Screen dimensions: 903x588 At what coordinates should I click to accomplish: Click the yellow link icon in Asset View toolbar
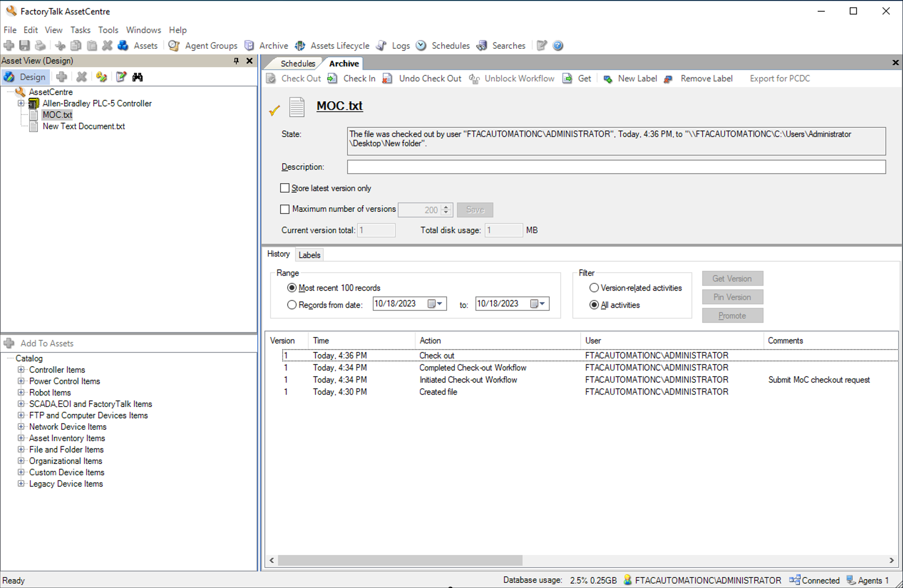[101, 77]
